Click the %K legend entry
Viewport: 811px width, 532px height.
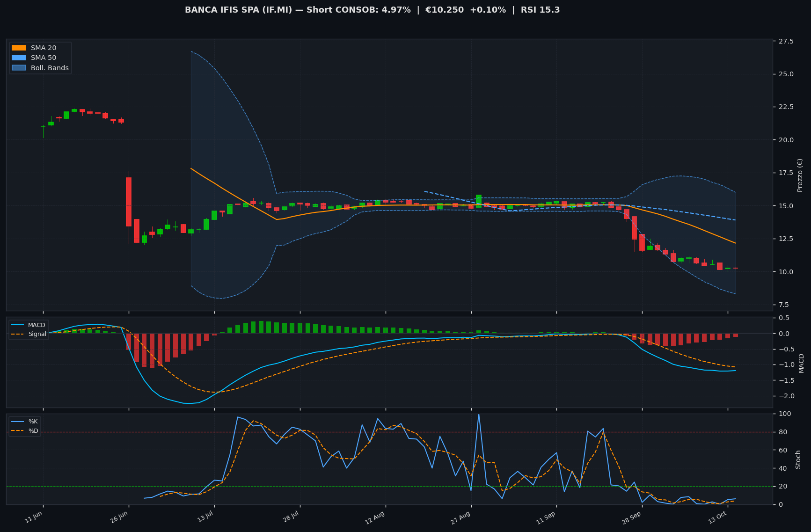(24, 422)
